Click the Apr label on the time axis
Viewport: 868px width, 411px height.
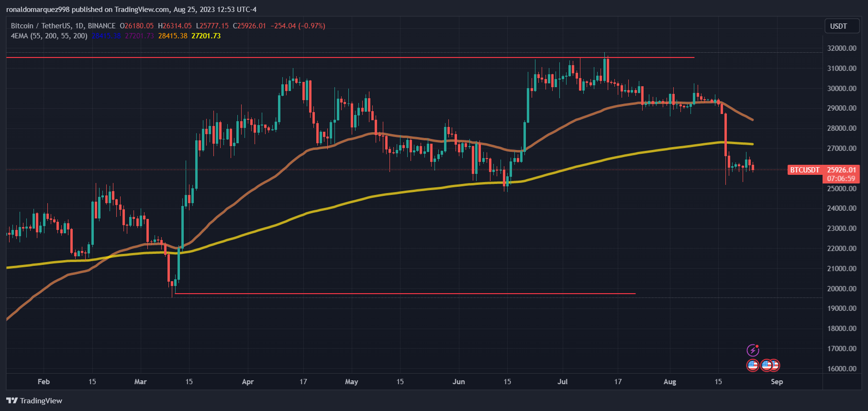[248, 382]
